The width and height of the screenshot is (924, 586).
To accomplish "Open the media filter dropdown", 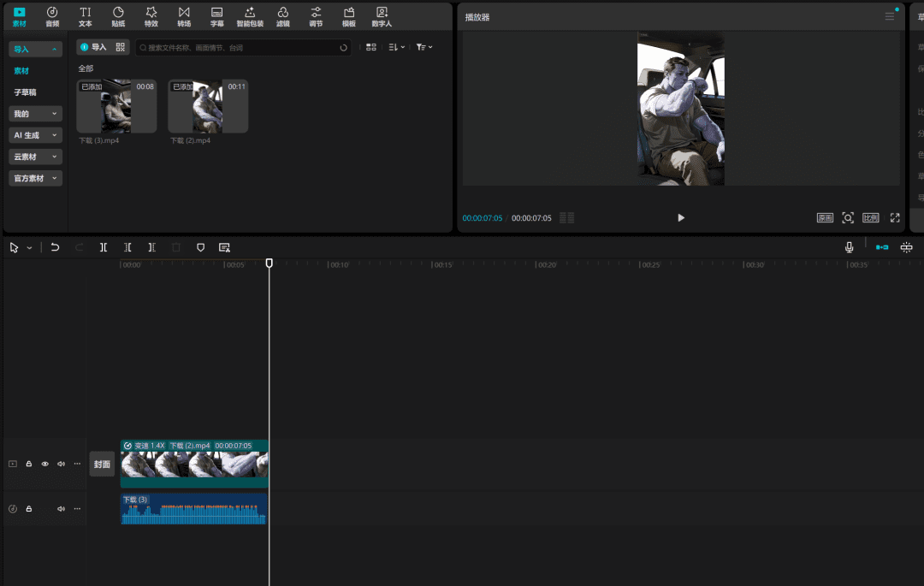I will click(x=424, y=47).
